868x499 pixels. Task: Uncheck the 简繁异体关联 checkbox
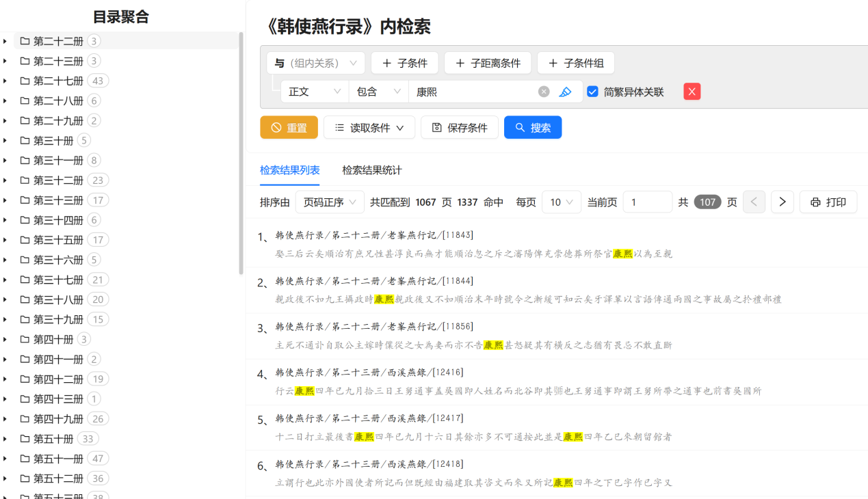592,92
